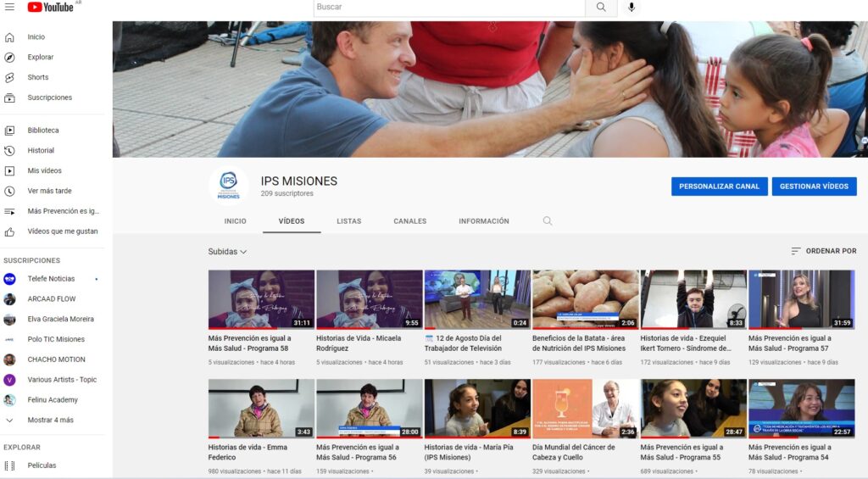Image resolution: width=868 pixels, height=479 pixels.
Task: Click the Suscripciones icon in sidebar
Action: tap(9, 97)
